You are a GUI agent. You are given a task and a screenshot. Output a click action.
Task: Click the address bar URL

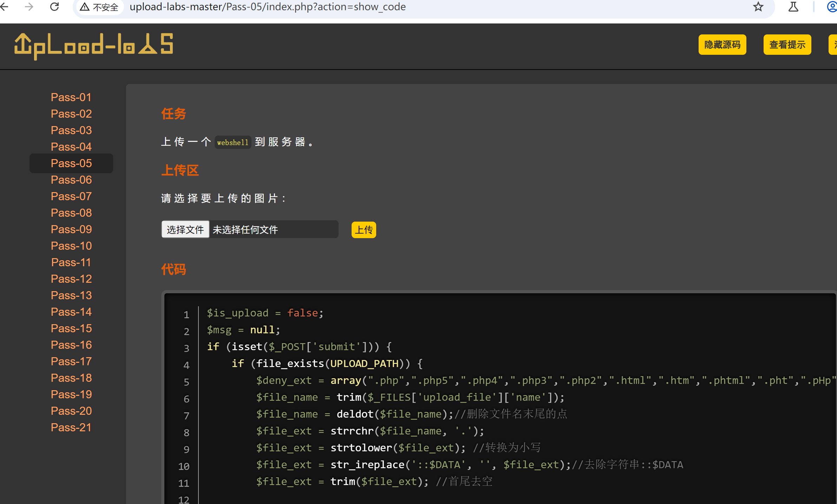[268, 7]
